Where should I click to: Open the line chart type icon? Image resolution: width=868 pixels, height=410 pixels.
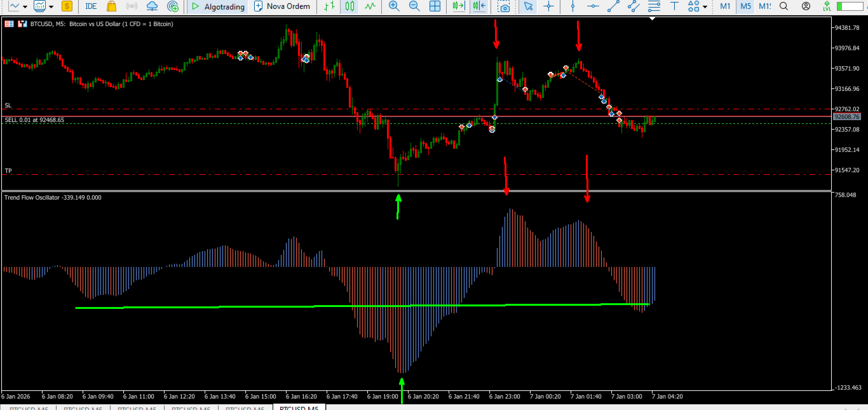(x=13, y=6)
